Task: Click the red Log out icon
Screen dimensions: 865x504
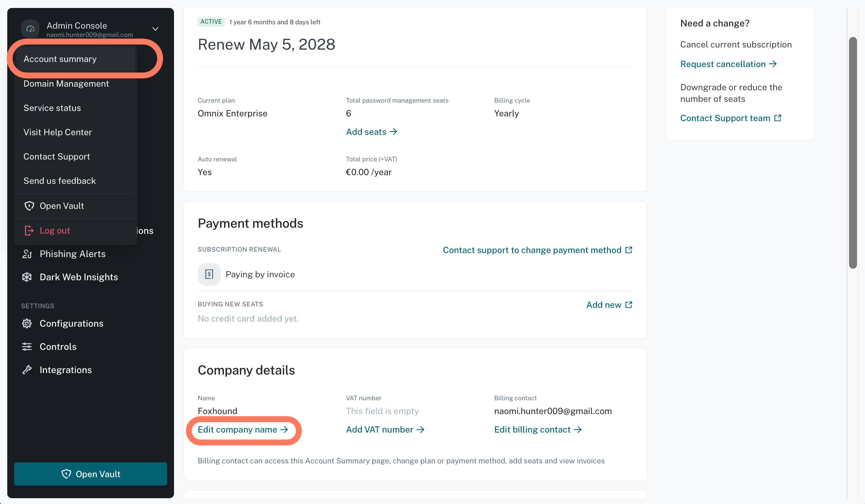Action: (29, 231)
